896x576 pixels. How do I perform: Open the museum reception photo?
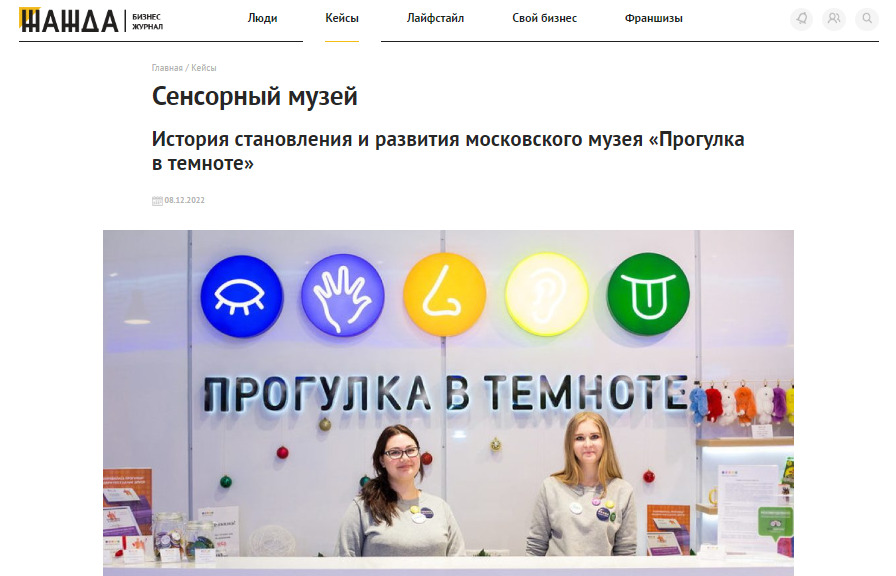coord(448,403)
